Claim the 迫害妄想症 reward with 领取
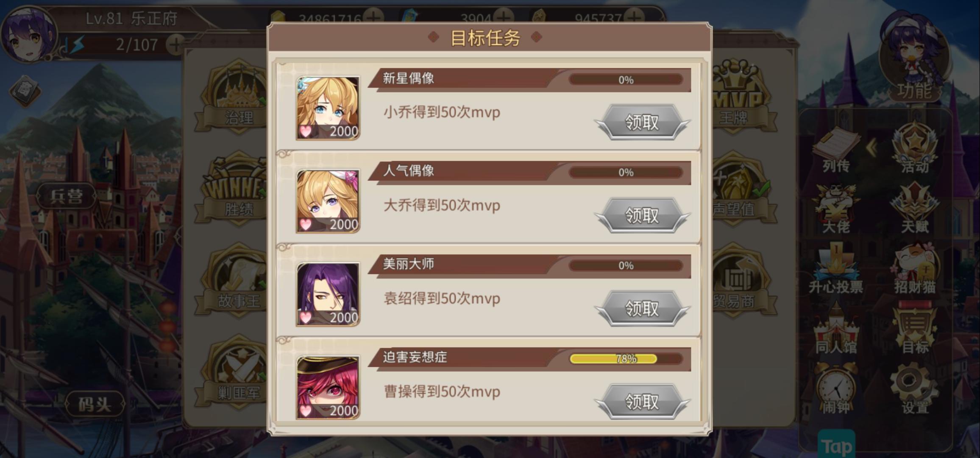This screenshot has width=980, height=458. click(x=642, y=401)
